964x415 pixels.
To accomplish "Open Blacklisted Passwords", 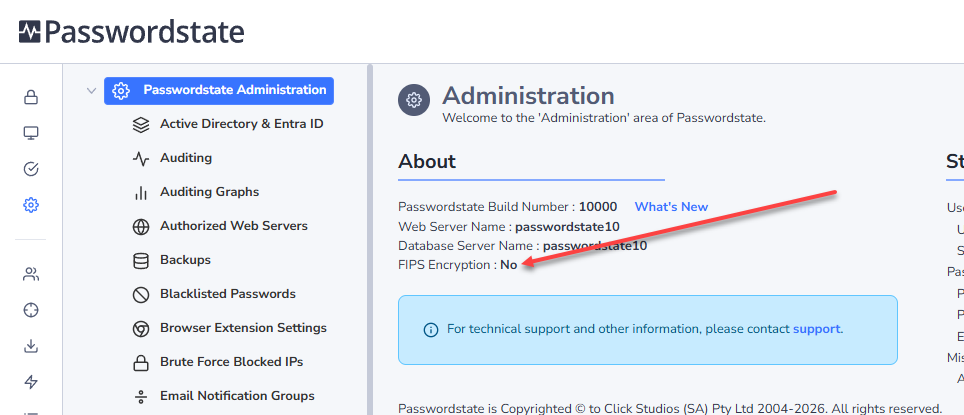I will pos(228,294).
